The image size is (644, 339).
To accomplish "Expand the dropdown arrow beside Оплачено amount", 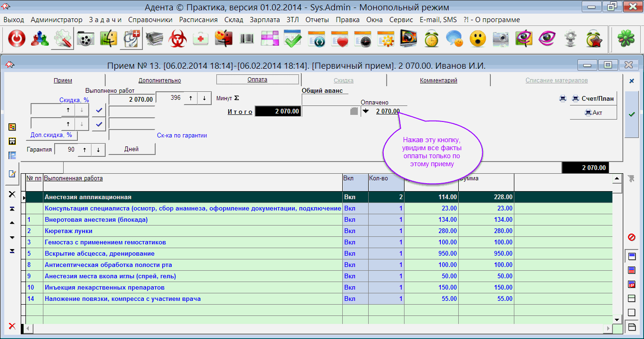I will [365, 112].
